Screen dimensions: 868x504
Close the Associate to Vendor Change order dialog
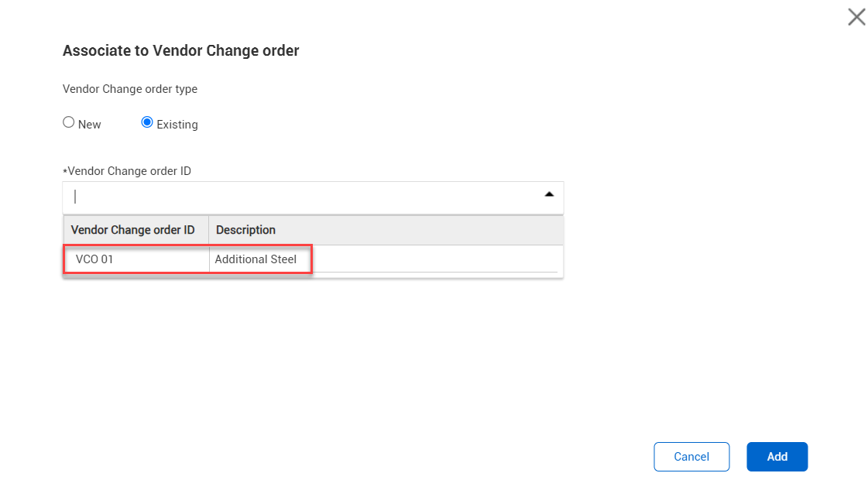point(856,17)
